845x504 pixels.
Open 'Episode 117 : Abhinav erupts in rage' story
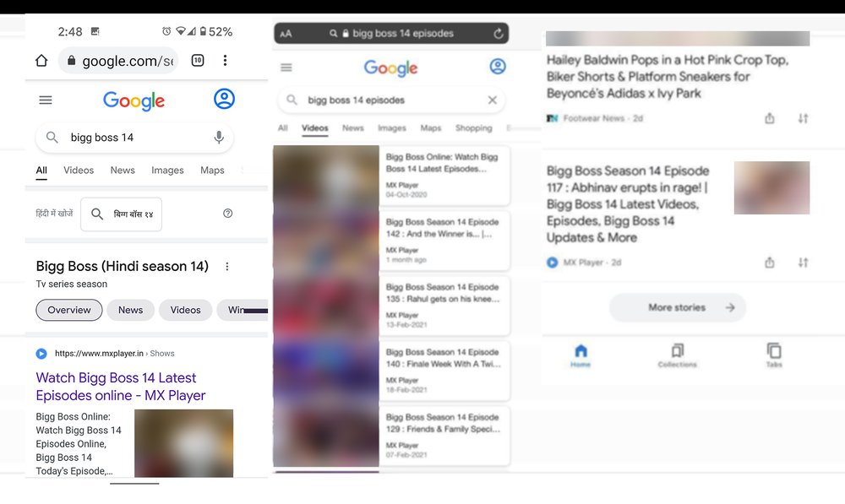coord(629,204)
